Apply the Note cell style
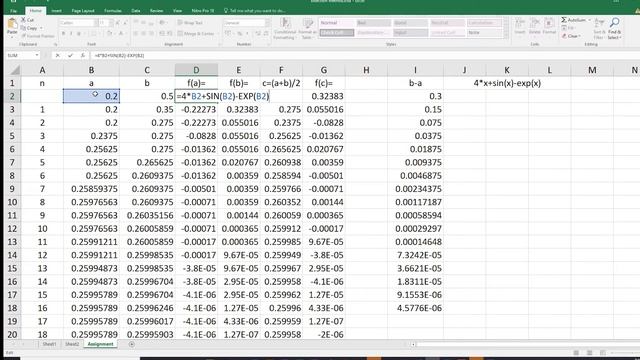Viewport: 640px width, 360px height. [484, 33]
